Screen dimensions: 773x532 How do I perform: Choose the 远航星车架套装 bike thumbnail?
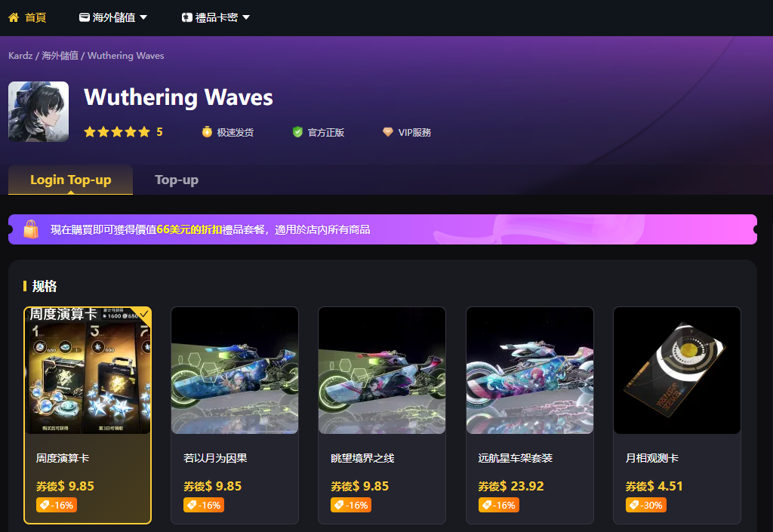click(x=530, y=371)
